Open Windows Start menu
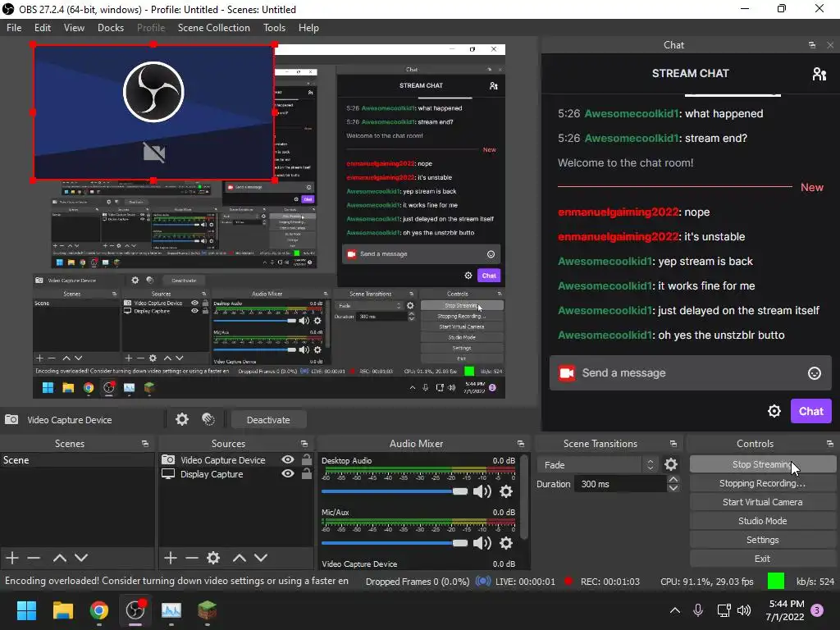This screenshot has width=840, height=630. coord(26,610)
